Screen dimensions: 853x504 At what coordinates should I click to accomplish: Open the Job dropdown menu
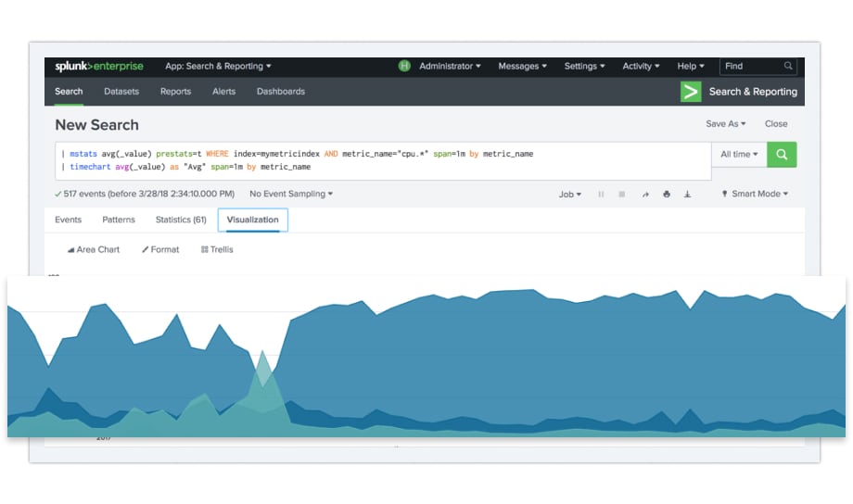point(569,195)
